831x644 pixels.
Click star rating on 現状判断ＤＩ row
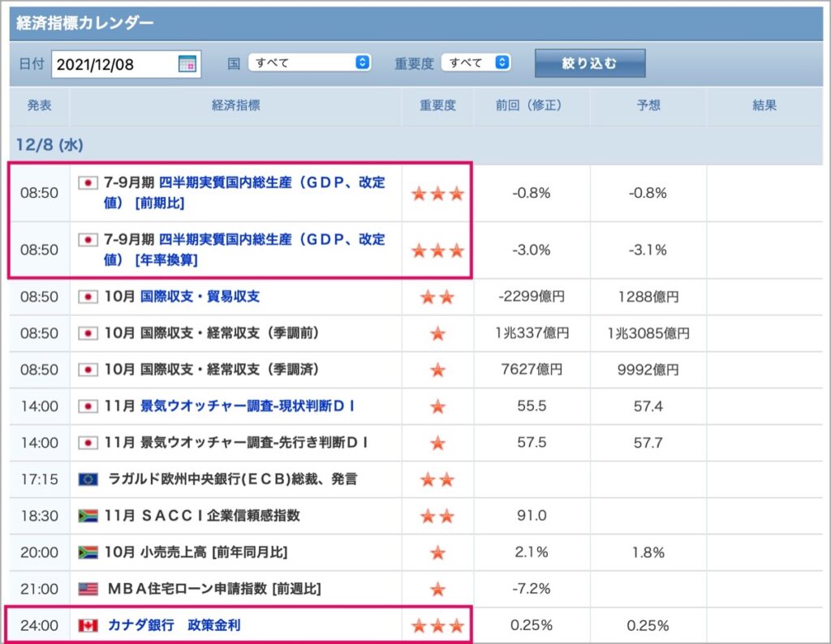437,406
